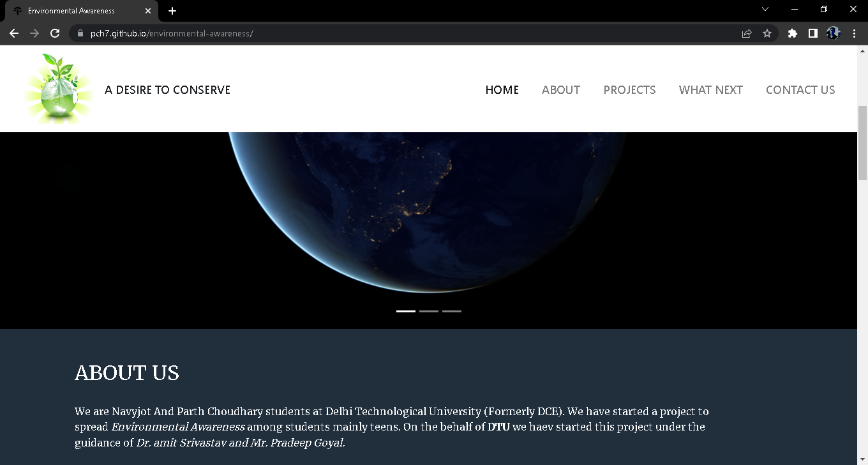The width and height of the screenshot is (868, 465).
Task: Open the PROJECTS nav item
Action: coord(629,90)
